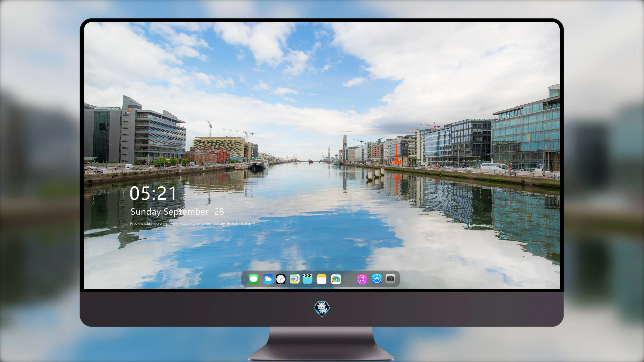Image resolution: width=644 pixels, height=362 pixels.
Task: Open the Camera app in the dock
Action: pos(390,279)
